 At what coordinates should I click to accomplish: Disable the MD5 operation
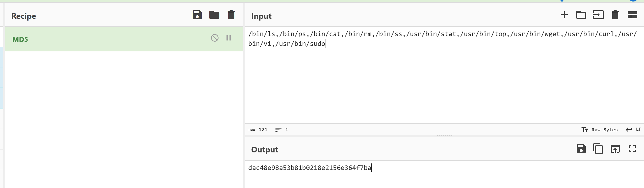coord(214,38)
